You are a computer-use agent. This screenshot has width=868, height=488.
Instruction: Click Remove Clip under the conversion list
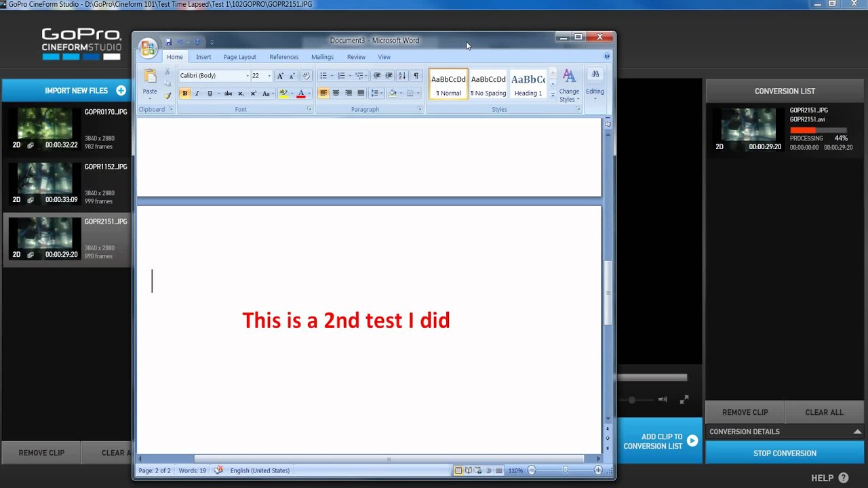[x=745, y=412]
